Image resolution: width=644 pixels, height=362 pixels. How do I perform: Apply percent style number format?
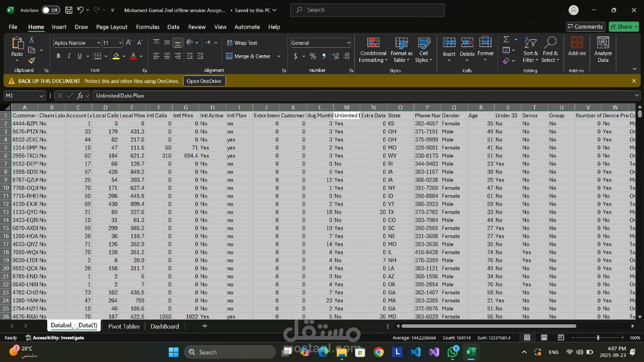pos(313,56)
